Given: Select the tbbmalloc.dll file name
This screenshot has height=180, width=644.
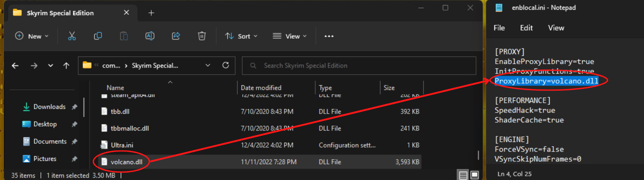Looking at the screenshot, I should (130, 128).
